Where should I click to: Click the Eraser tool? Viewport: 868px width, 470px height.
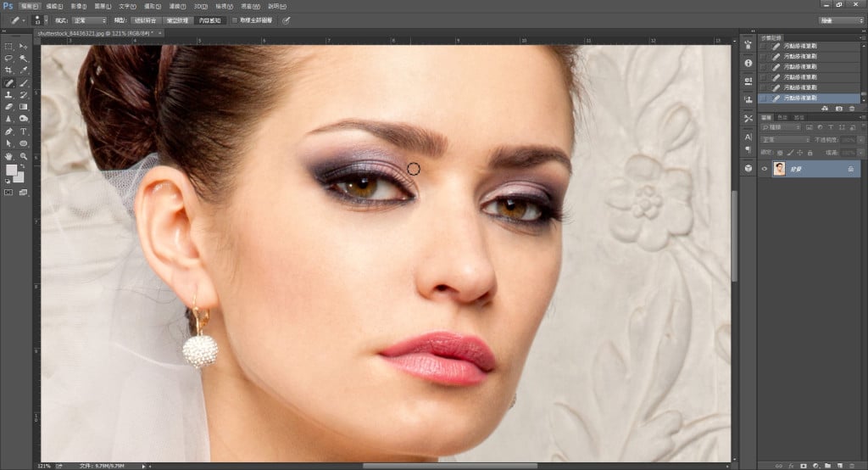8,108
